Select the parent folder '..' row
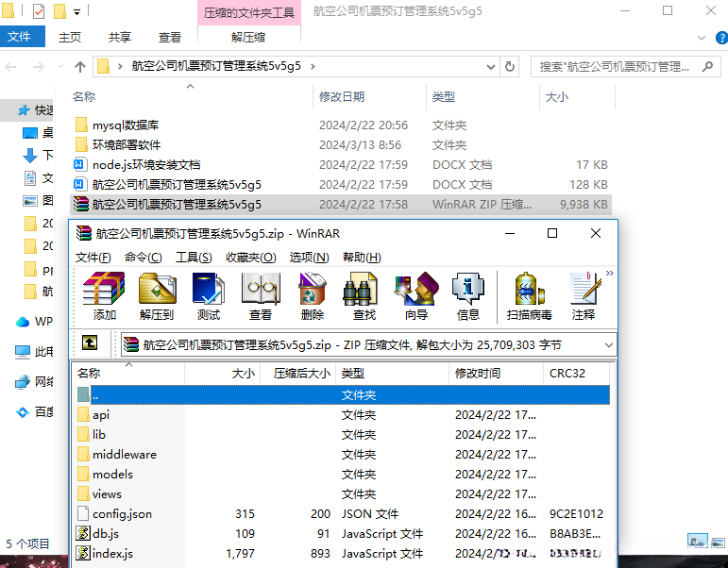728x568 pixels. [343, 395]
